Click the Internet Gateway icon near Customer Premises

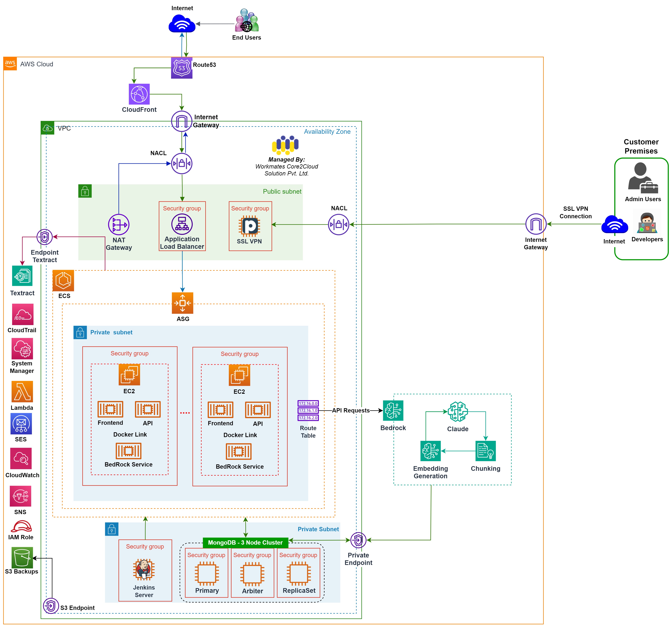[536, 224]
